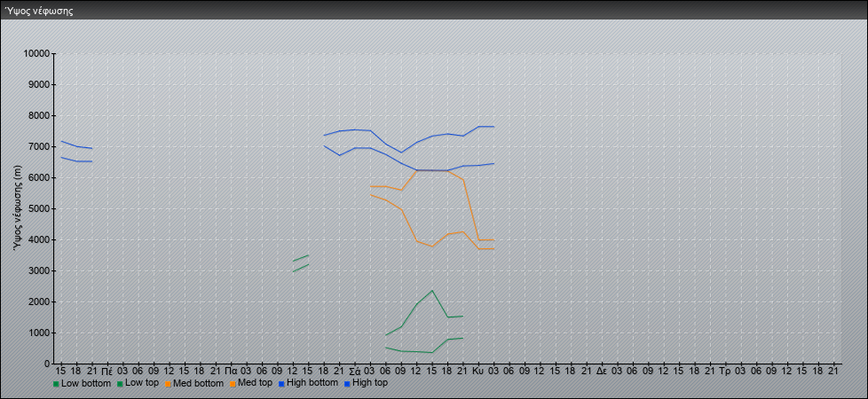Select the 1000 y-axis value

tap(39, 332)
